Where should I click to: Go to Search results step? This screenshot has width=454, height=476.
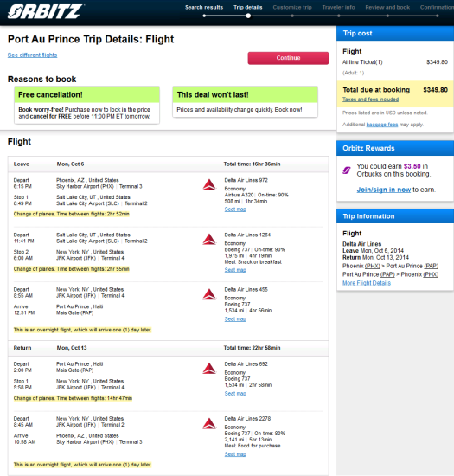pos(204,7)
